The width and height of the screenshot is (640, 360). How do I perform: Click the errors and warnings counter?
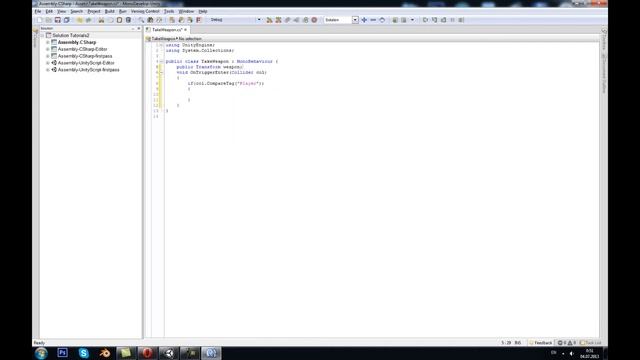click(x=567, y=343)
